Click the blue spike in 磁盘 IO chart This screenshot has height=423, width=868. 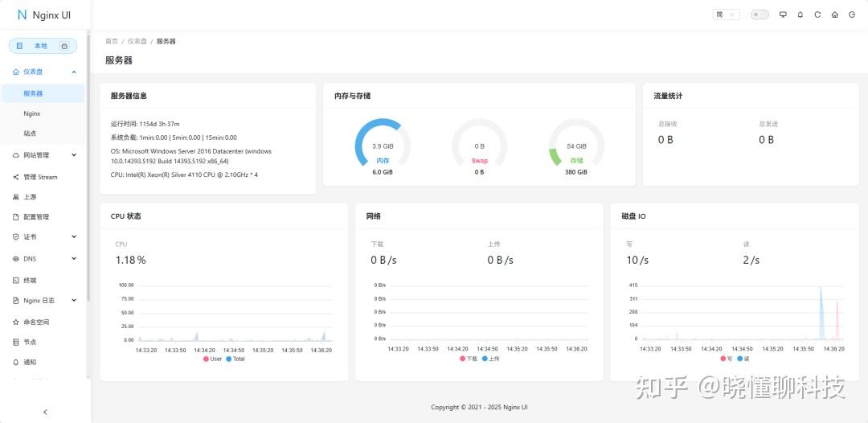[x=821, y=314]
